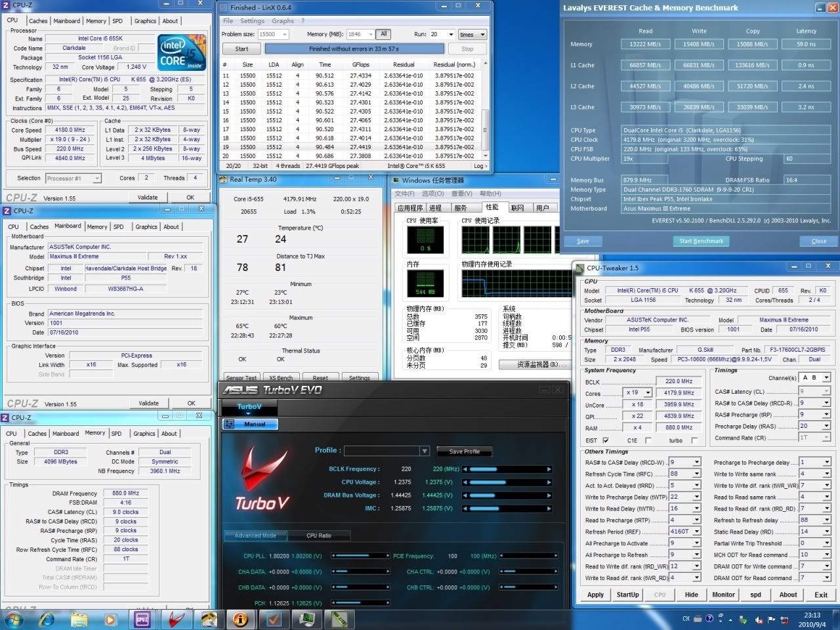The image size is (840, 630).
Task: Enable the turbo checkbox in CPU-Tweaker
Action: click(x=694, y=440)
